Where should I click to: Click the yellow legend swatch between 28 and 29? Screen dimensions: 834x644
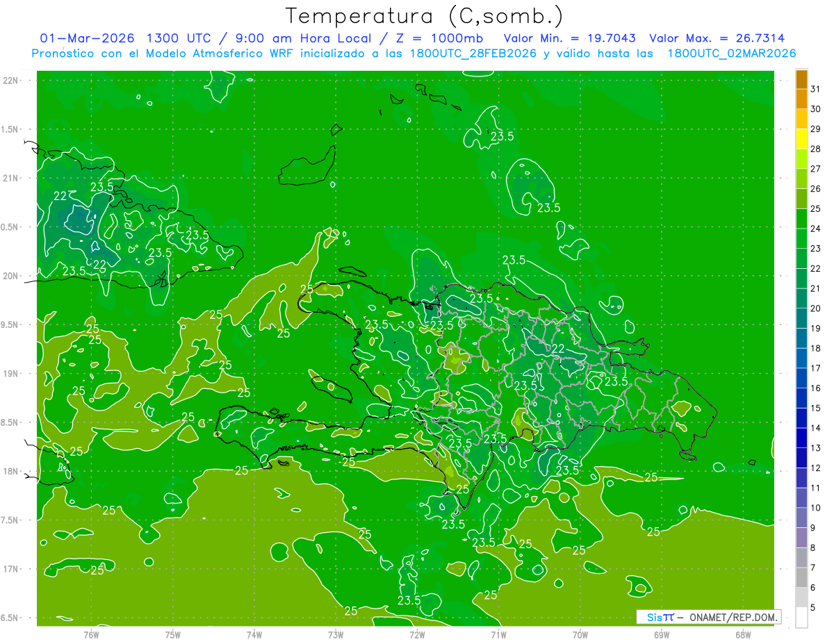tap(801, 140)
